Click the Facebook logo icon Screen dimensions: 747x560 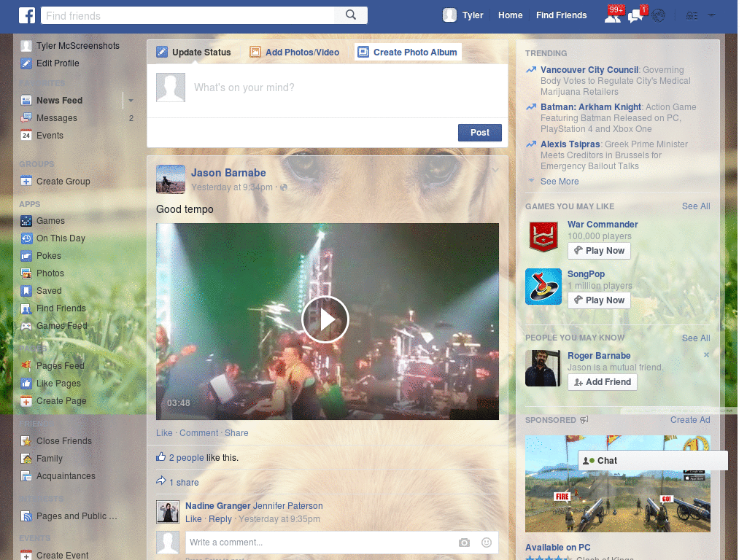click(x=27, y=15)
